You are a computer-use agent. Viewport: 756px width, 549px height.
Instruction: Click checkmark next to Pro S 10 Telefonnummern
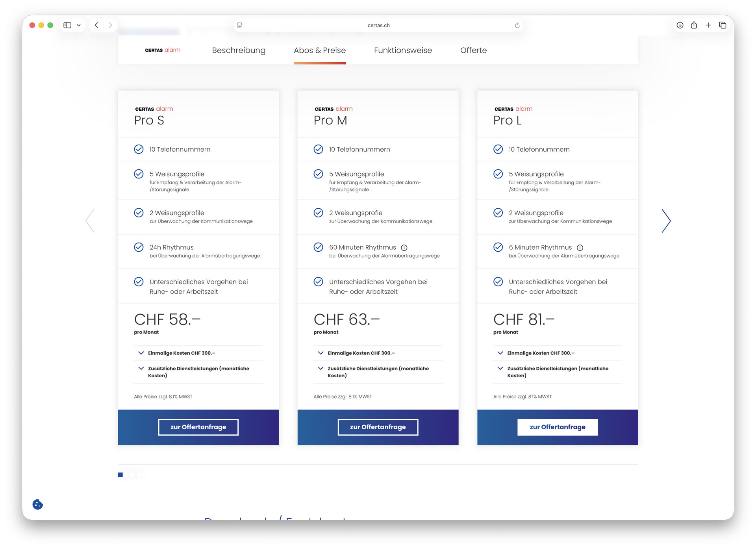(x=139, y=149)
